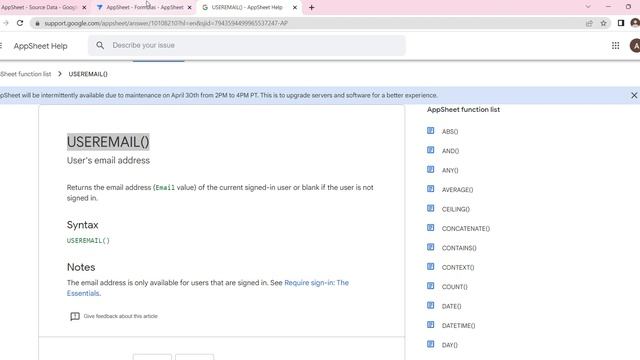
Task: Switch to AppSheet Source Data tab
Action: [39, 7]
